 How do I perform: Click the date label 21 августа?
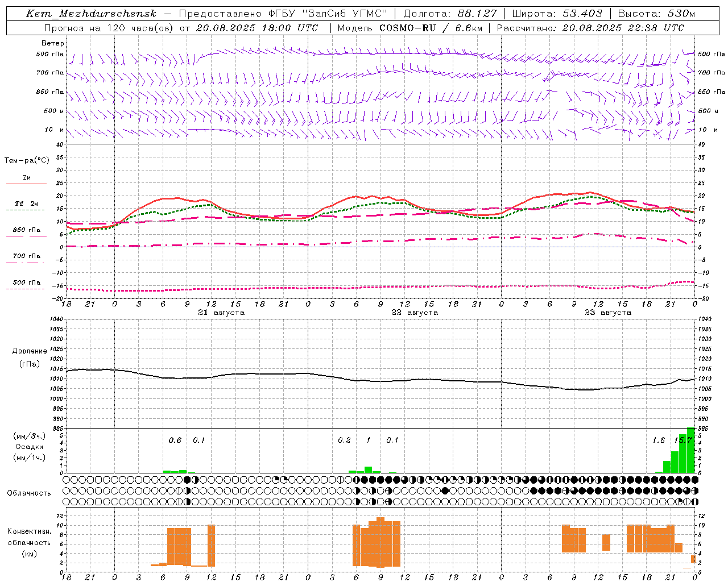(x=221, y=313)
